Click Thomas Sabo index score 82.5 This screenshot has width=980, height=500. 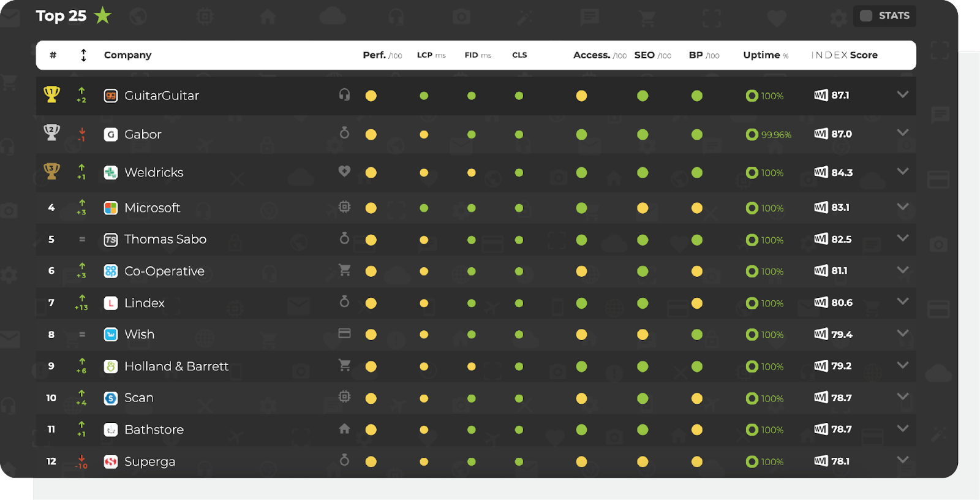coord(842,240)
